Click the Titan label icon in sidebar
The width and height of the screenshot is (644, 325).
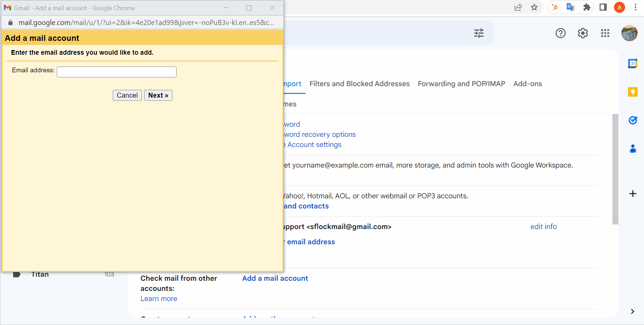[17, 274]
